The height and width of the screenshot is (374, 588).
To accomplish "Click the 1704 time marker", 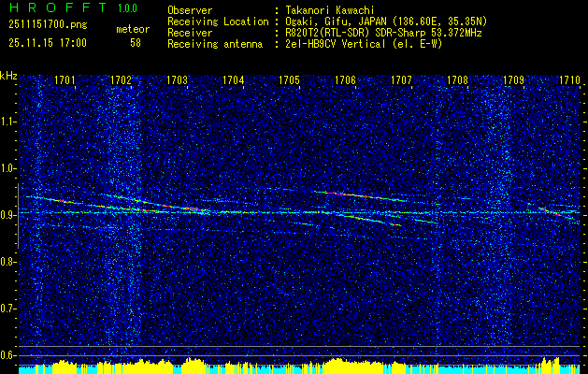I will [x=234, y=79].
